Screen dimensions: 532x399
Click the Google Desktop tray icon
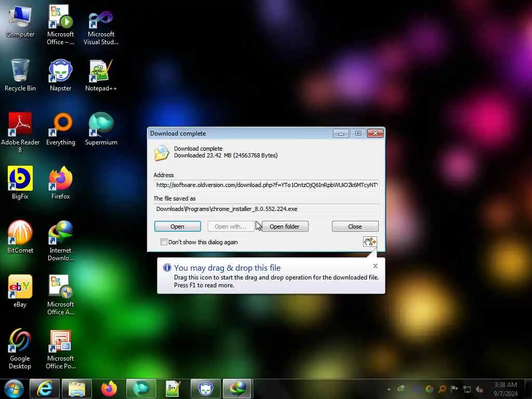(430, 389)
